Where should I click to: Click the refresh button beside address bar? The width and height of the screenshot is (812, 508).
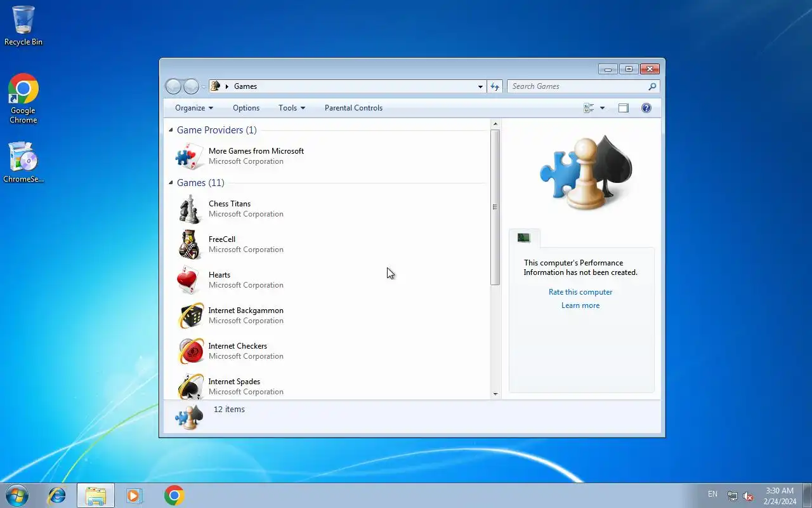click(495, 86)
